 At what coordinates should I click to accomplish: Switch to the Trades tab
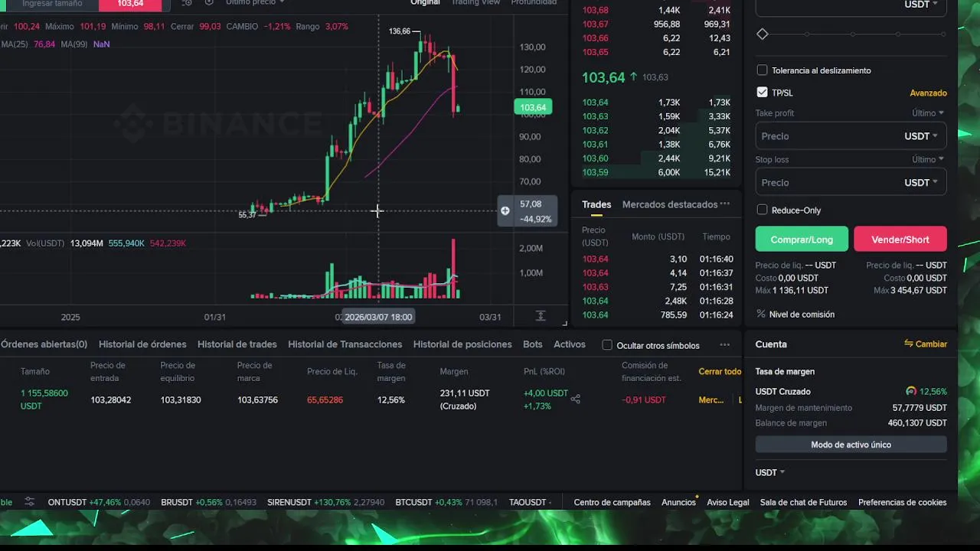point(596,204)
